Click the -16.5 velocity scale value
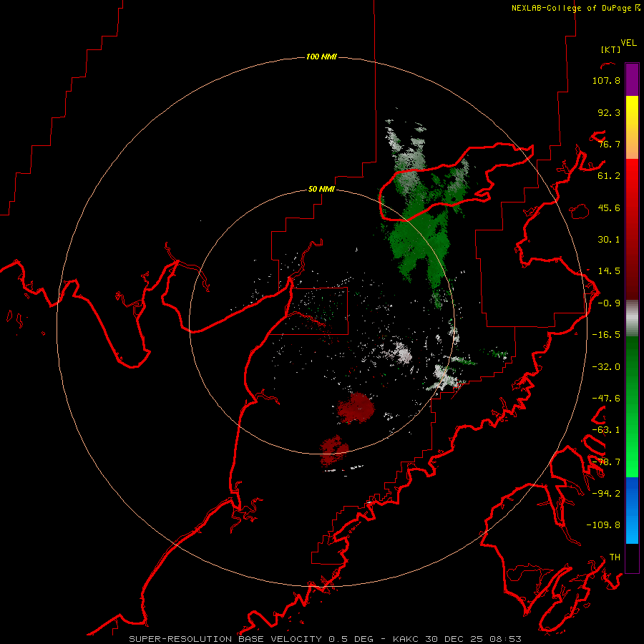The height and width of the screenshot is (644, 644). pos(606,335)
